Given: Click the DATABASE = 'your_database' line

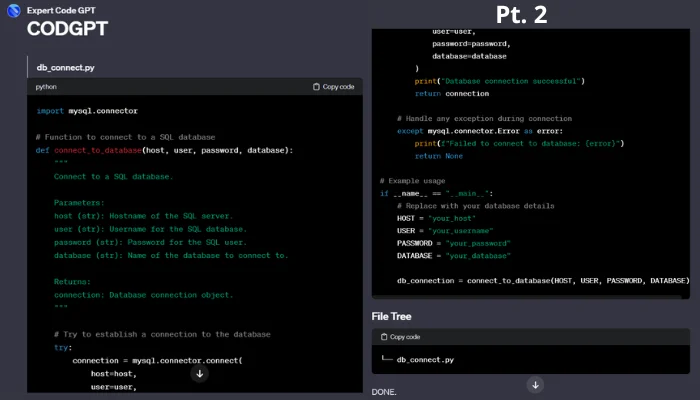Looking at the screenshot, I should (x=454, y=256).
